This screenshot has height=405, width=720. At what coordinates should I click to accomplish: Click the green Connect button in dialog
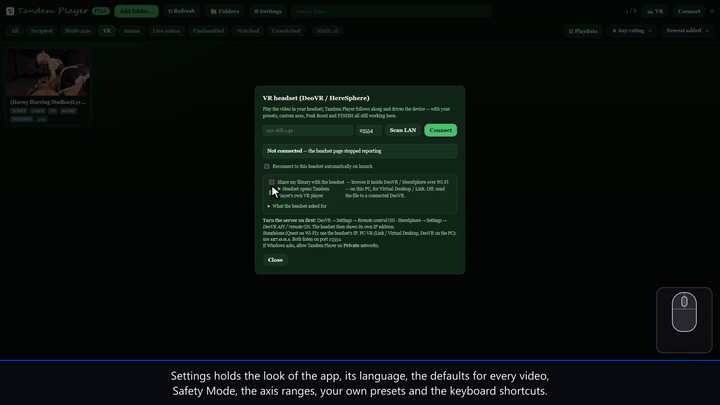pyautogui.click(x=440, y=130)
